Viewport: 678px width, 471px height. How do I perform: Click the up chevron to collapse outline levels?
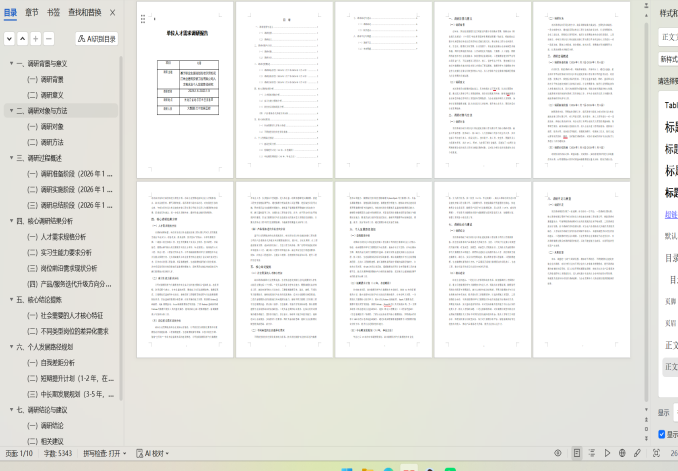(23, 39)
